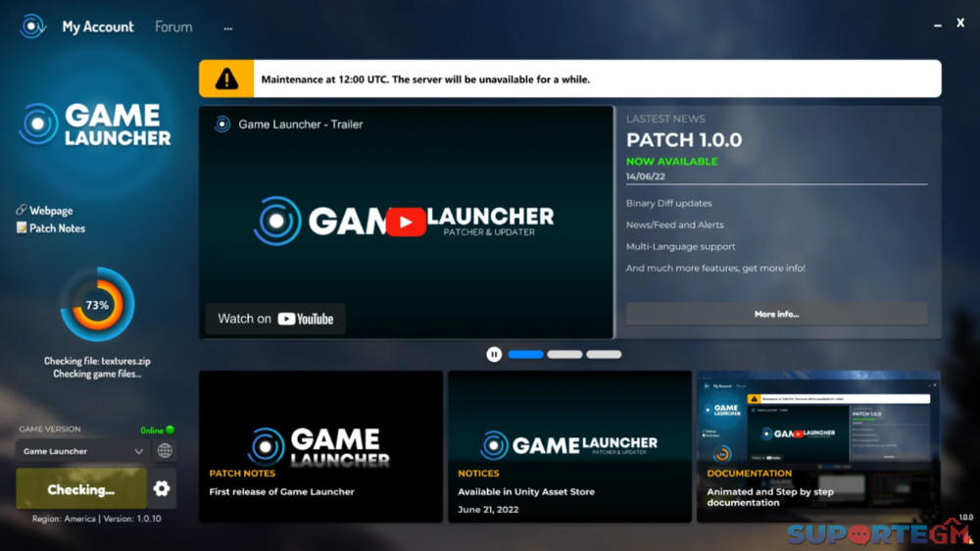Screen dimensions: 980x551
Task: Open the Webpage link
Action: (51, 211)
